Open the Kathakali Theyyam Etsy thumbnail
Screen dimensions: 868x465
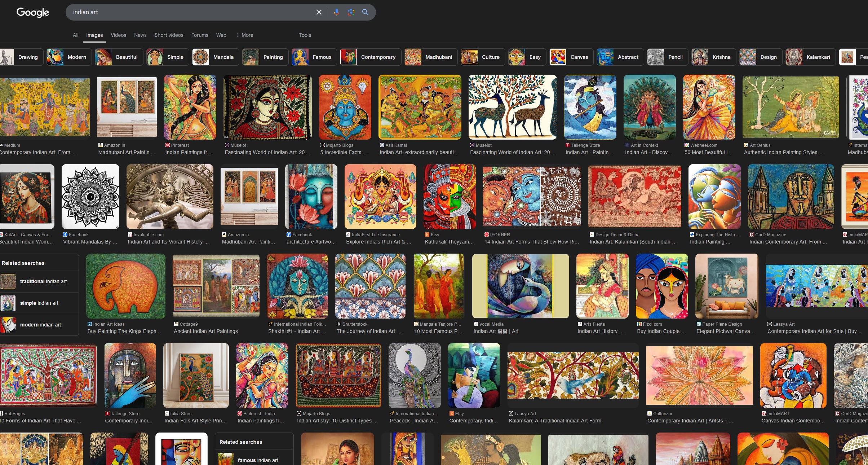(x=449, y=197)
